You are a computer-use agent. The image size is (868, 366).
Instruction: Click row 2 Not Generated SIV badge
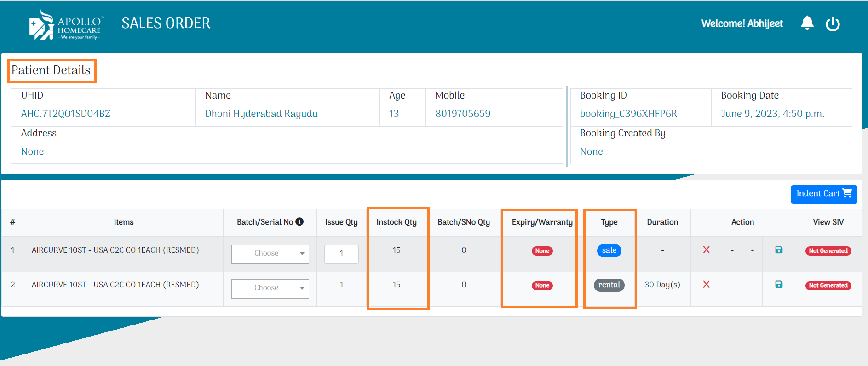point(828,285)
